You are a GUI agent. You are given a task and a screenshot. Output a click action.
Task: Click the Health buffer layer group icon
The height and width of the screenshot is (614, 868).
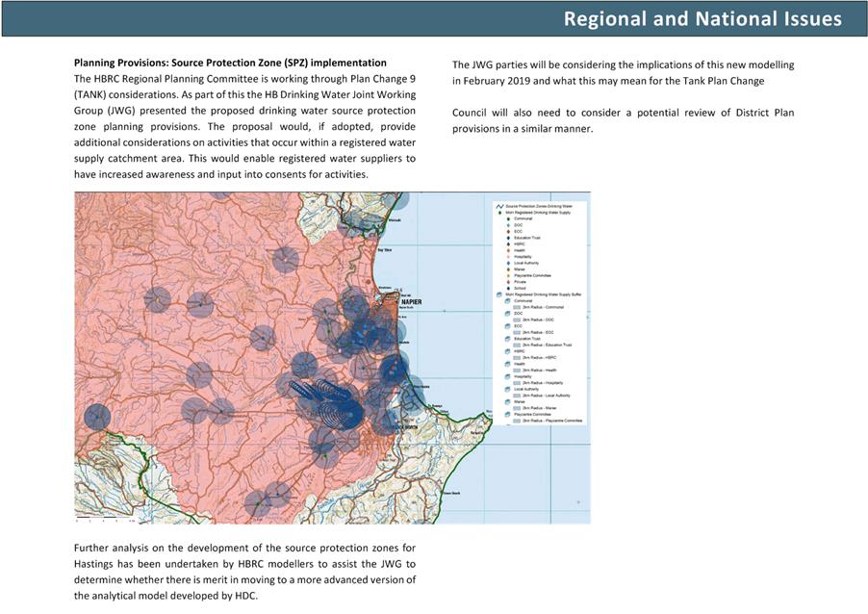[508, 365]
